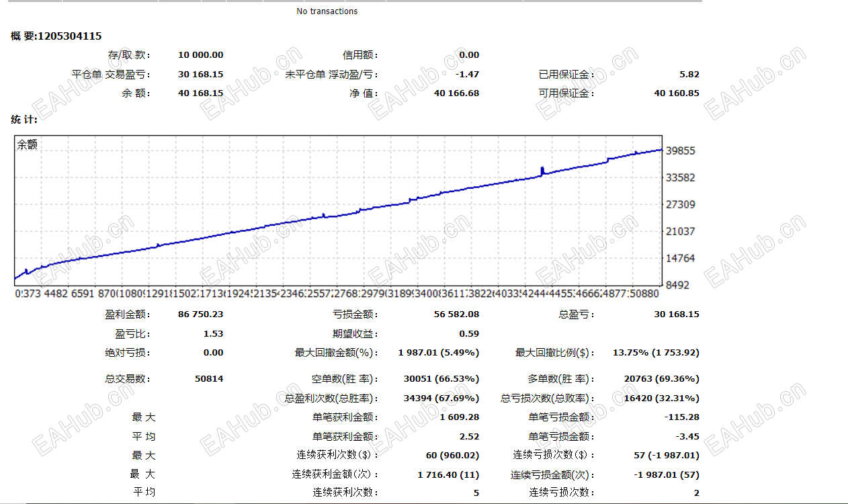Select the 余额 label inside the chart

point(29,144)
